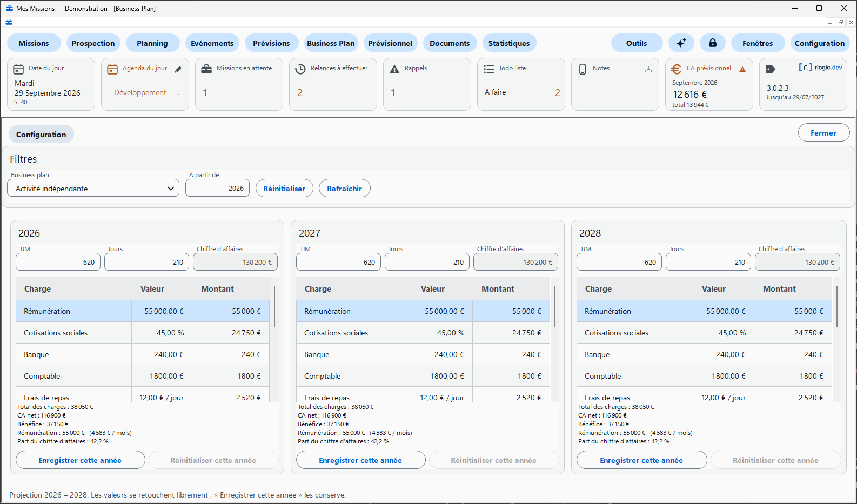Click the Configuration button above Filtres
857x504 pixels.
click(41, 135)
